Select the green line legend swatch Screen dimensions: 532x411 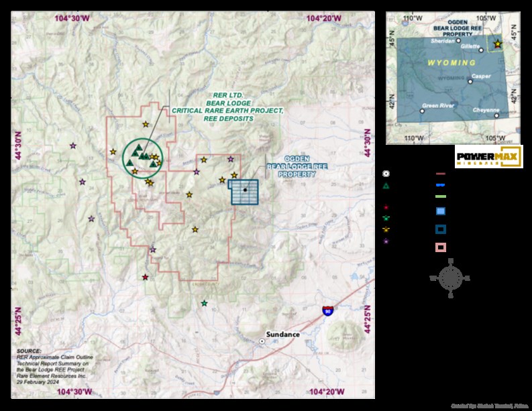pos(441,196)
